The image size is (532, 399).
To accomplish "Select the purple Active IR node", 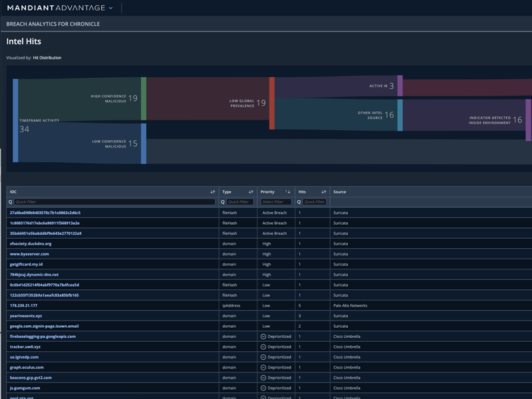I will pos(400,86).
